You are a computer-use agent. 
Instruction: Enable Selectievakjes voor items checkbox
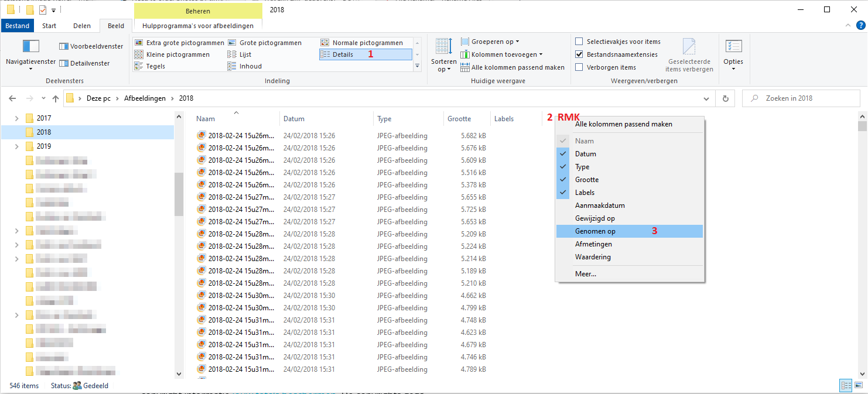pos(579,42)
